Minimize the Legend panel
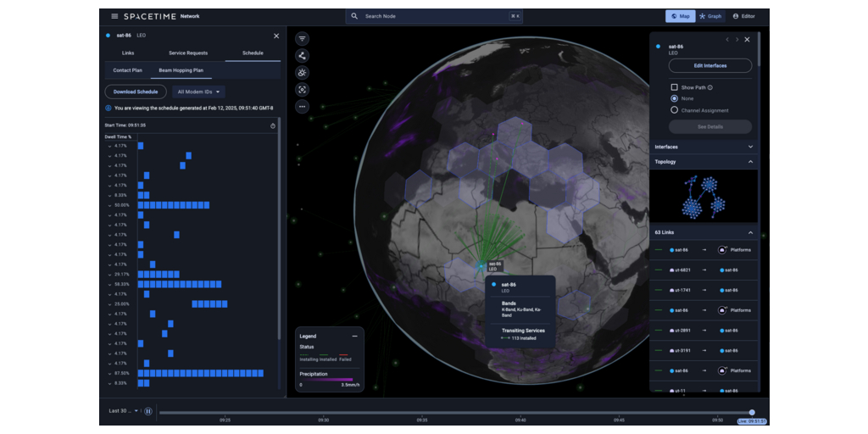The height and width of the screenshot is (434, 868). [354, 337]
